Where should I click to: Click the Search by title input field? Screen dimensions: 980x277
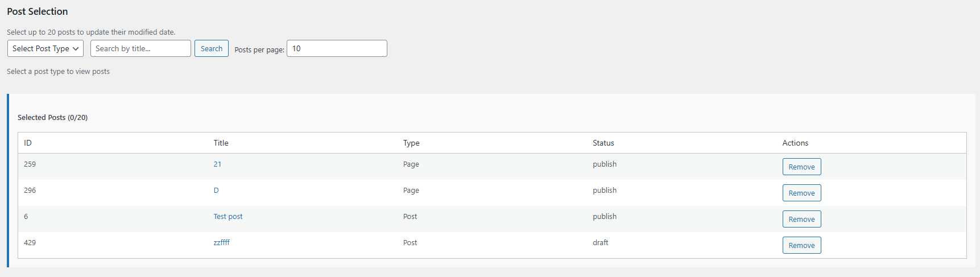tap(140, 48)
